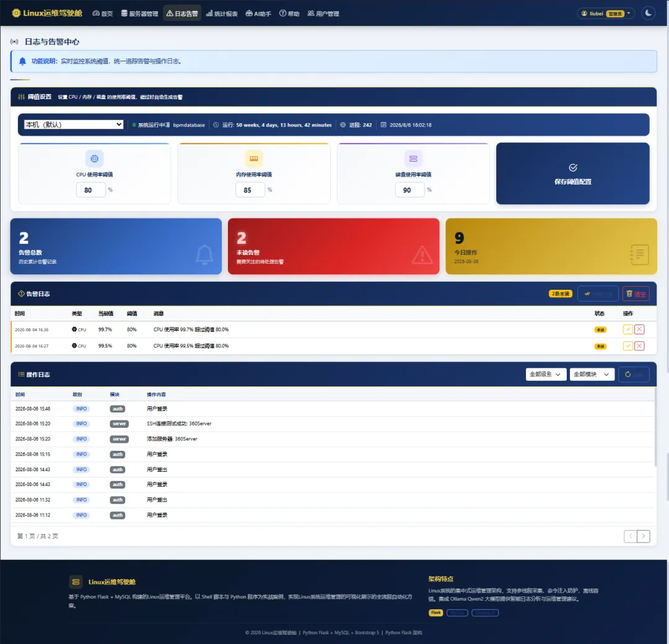Go to the next page of operation logs

[644, 536]
